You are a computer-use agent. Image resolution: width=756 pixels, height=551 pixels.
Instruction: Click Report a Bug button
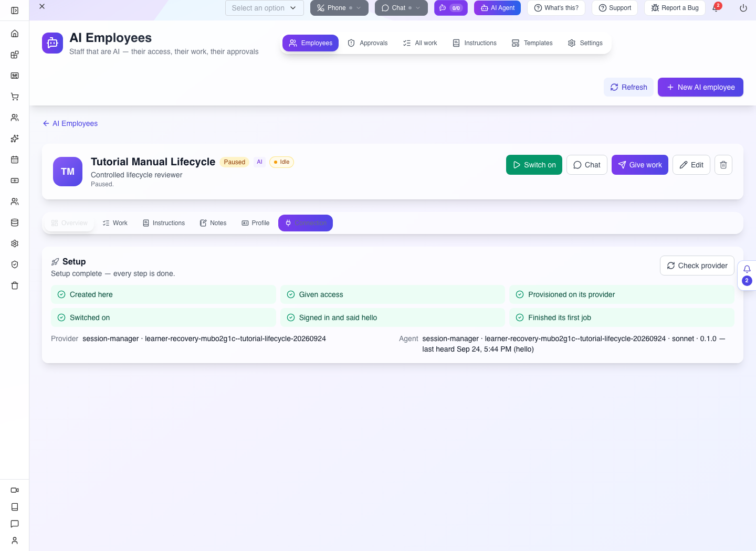[675, 8]
